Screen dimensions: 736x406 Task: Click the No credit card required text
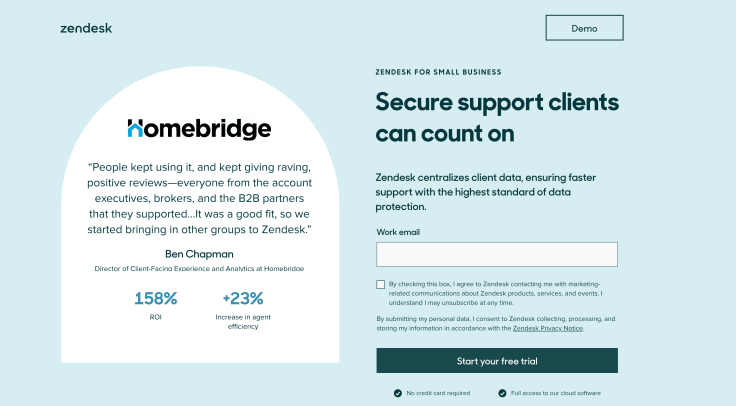pyautogui.click(x=438, y=393)
